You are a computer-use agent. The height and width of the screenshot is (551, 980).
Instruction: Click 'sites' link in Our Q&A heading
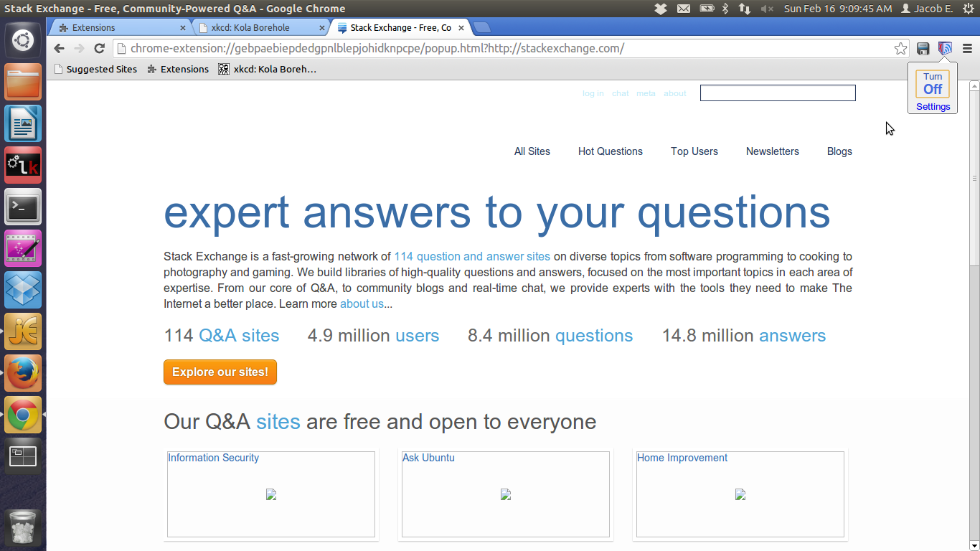[278, 422]
